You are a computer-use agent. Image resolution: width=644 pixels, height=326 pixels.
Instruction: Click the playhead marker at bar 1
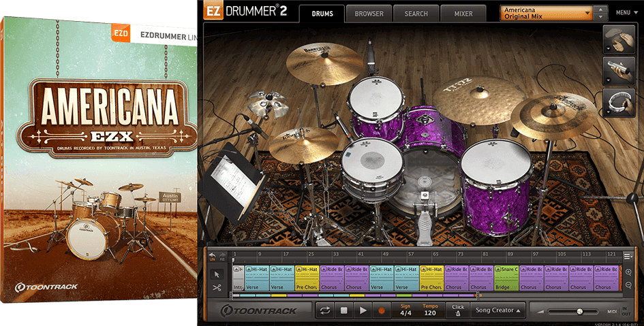click(x=233, y=259)
